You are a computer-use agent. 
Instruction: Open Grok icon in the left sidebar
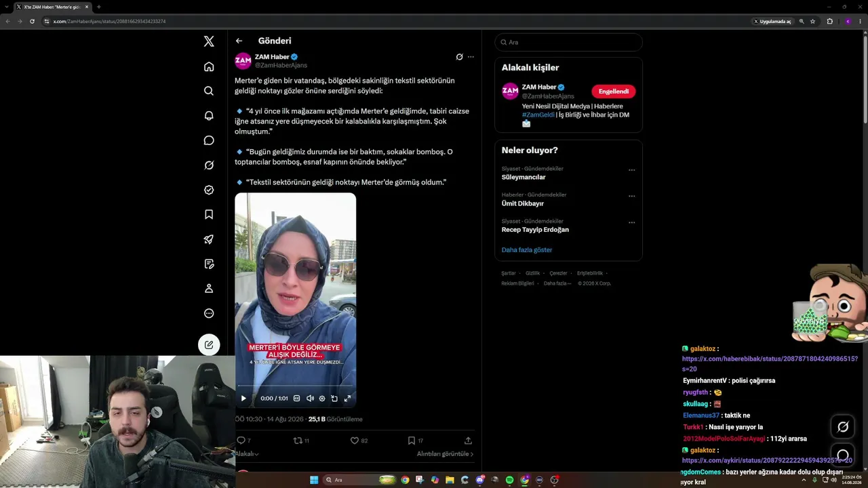pos(209,165)
